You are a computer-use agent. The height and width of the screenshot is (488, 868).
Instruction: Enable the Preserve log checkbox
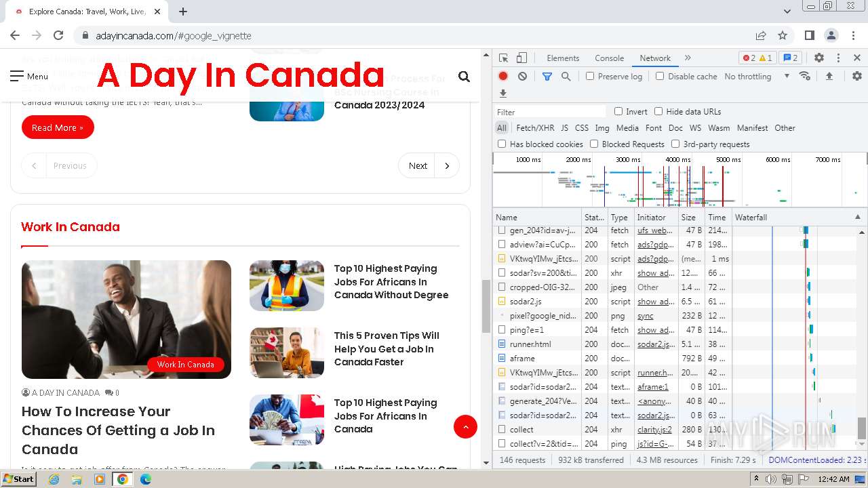pos(590,76)
